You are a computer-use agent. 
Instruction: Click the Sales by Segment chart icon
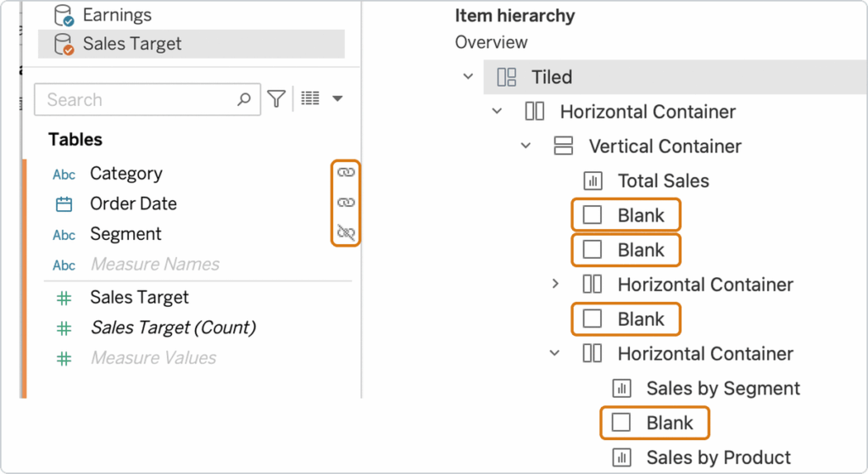(621, 388)
